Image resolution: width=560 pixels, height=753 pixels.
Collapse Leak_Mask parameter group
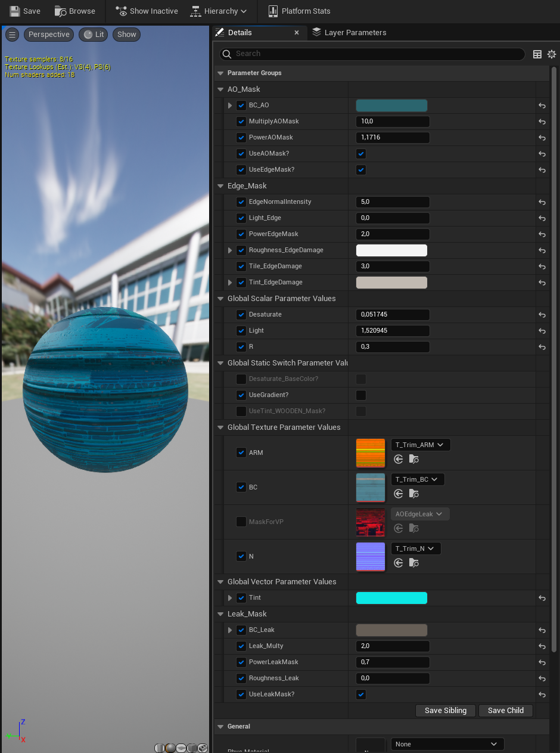coord(221,614)
